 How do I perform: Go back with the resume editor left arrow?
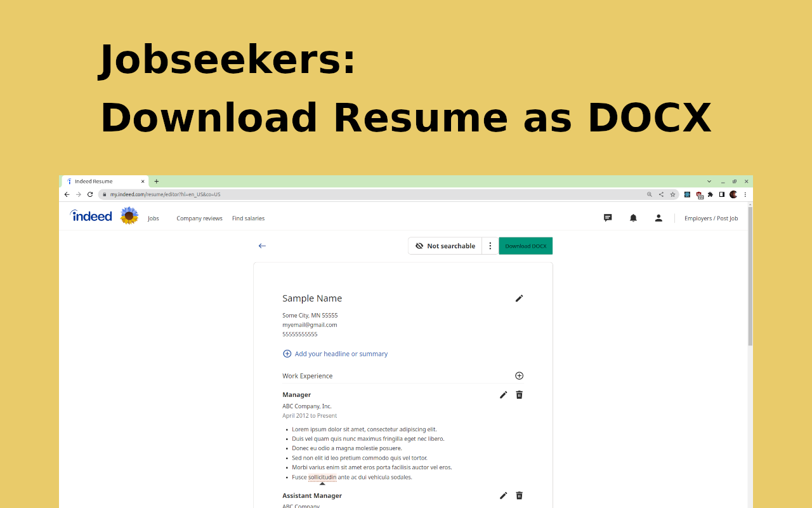262,246
